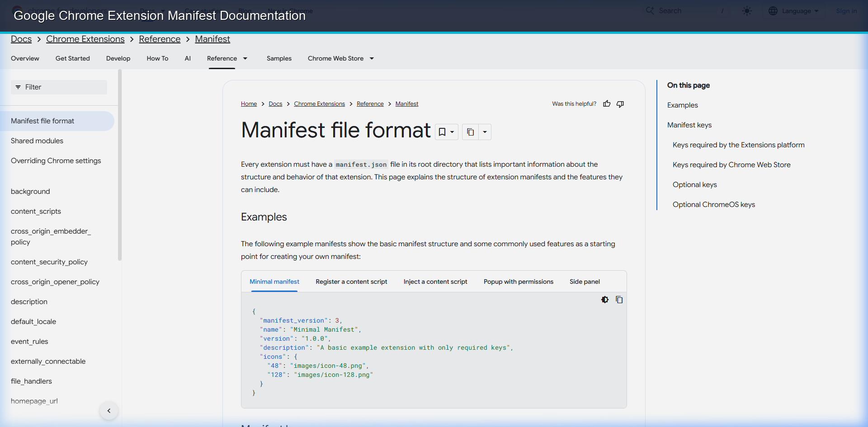Viewport: 868px width, 427px height.
Task: Open background key in sidebar
Action: point(30,192)
